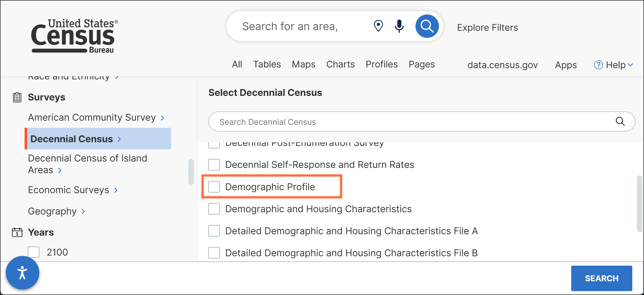Switch to the Maps tab
Screen dimensions: 644x295
tap(303, 64)
